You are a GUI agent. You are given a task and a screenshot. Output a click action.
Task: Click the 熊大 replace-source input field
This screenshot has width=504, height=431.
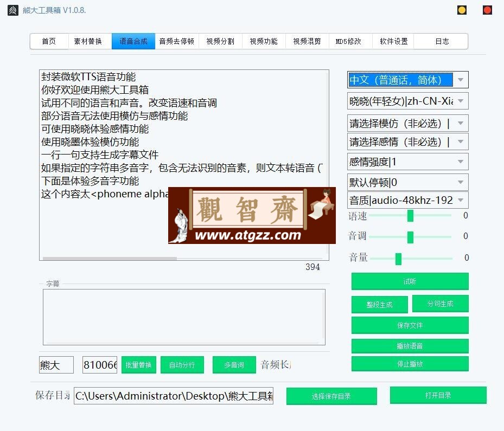56,365
